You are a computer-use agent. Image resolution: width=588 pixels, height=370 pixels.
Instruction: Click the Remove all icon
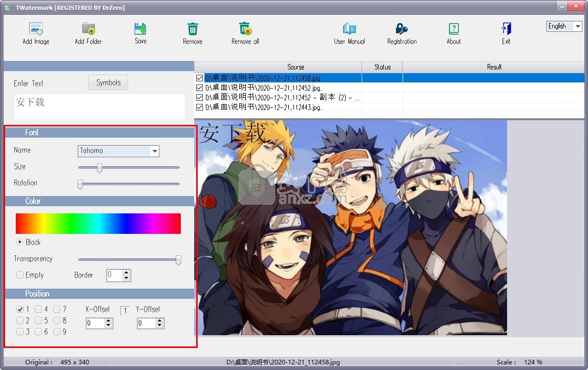pyautogui.click(x=245, y=29)
